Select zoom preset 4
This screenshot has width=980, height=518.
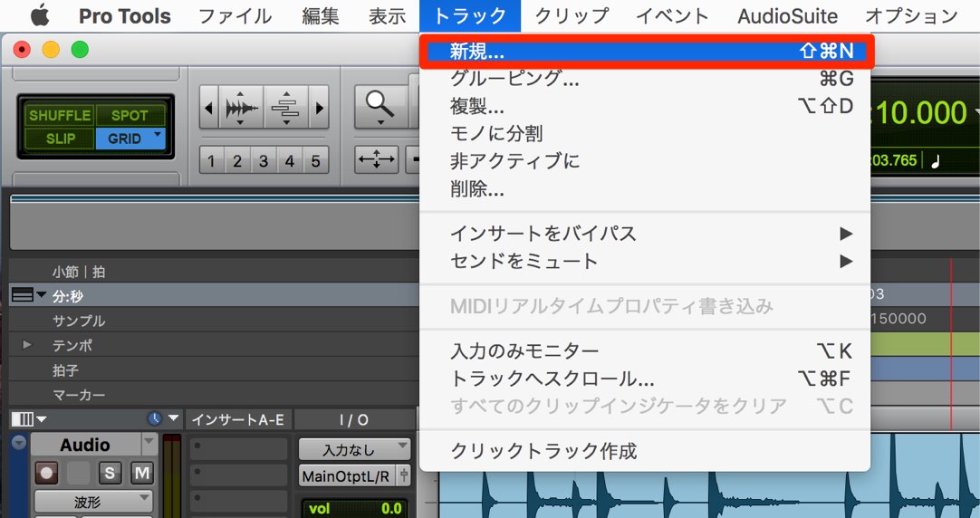click(290, 161)
